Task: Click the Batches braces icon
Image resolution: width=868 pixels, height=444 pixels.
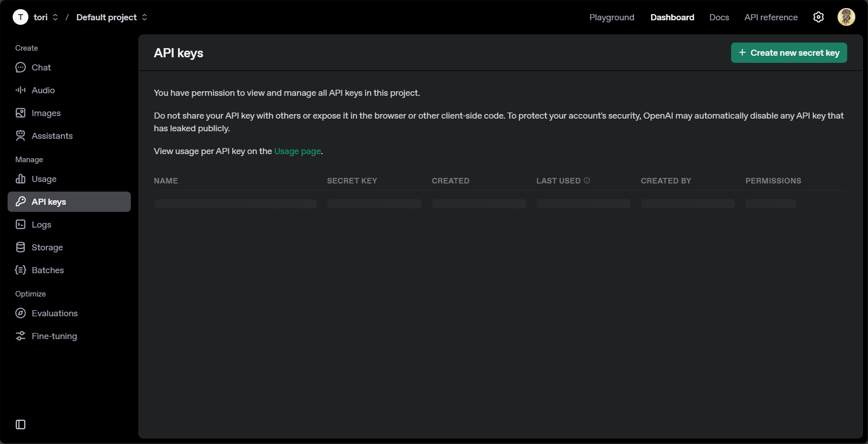Action: pos(20,270)
